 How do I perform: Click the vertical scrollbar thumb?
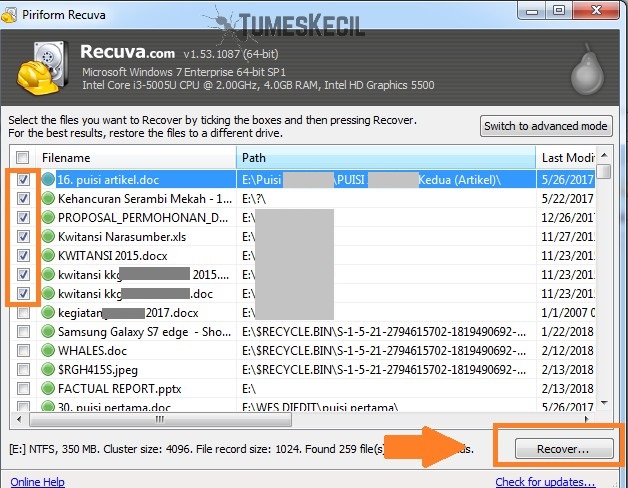click(x=604, y=171)
